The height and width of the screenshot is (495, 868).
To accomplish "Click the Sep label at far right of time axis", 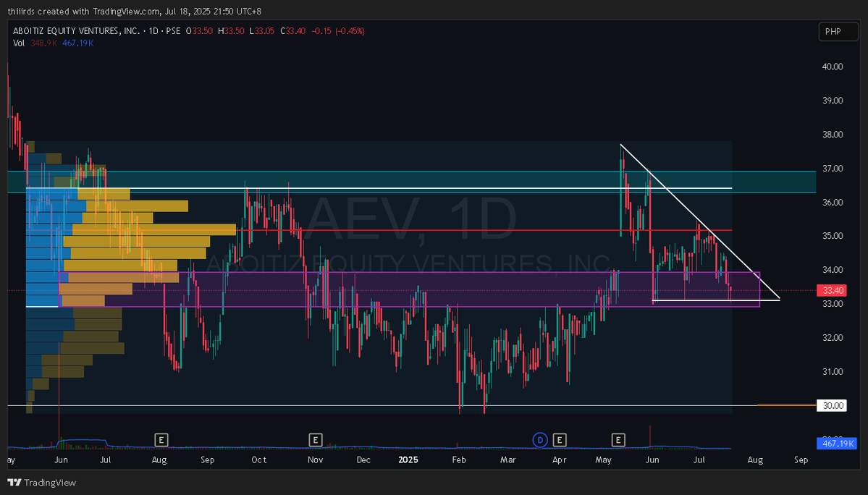I will (801, 460).
